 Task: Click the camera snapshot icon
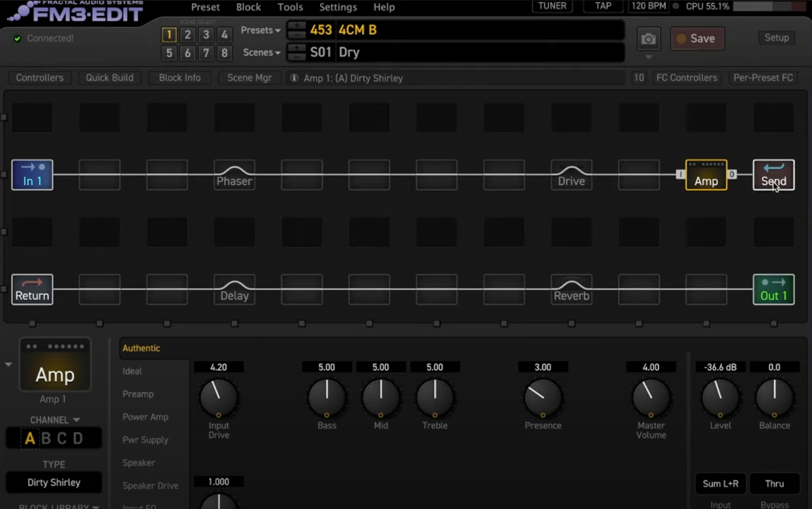click(x=648, y=39)
